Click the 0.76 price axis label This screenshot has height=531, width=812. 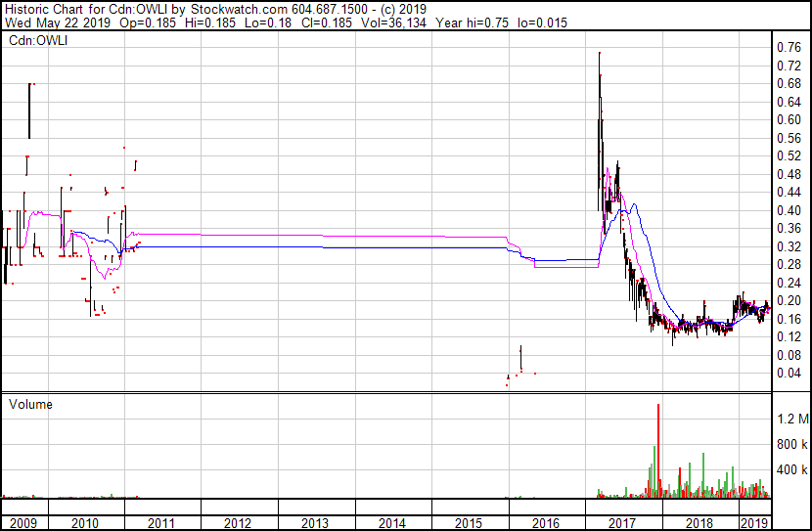click(x=788, y=47)
